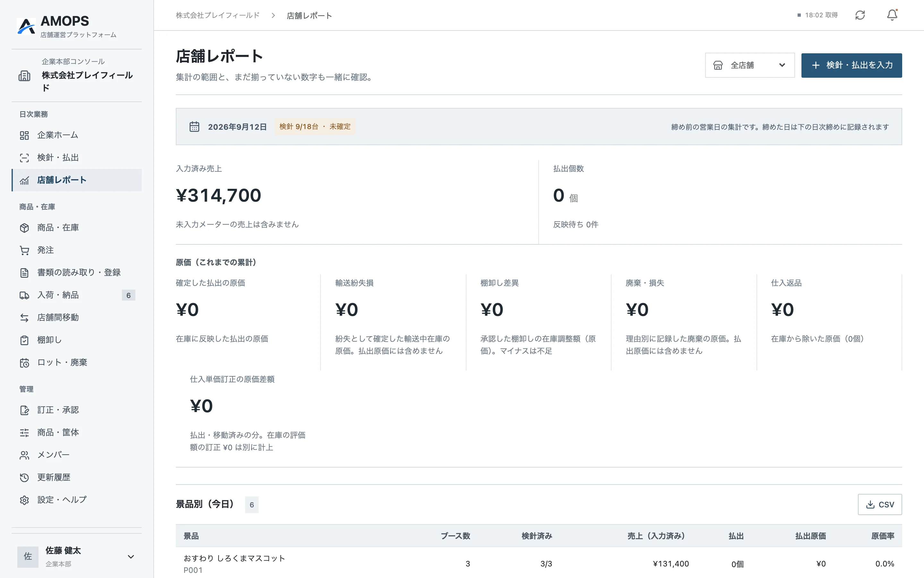
Task: Click the 発注 cart icon
Action: [24, 250]
